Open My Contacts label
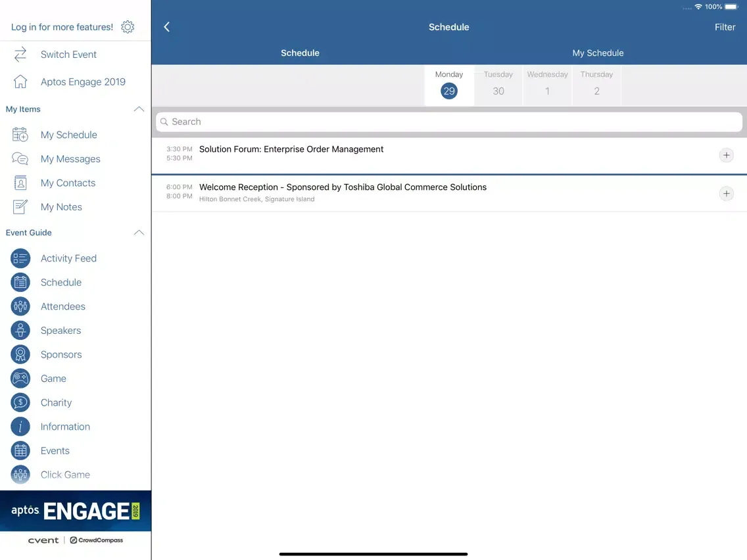The width and height of the screenshot is (747, 560). 68,183
